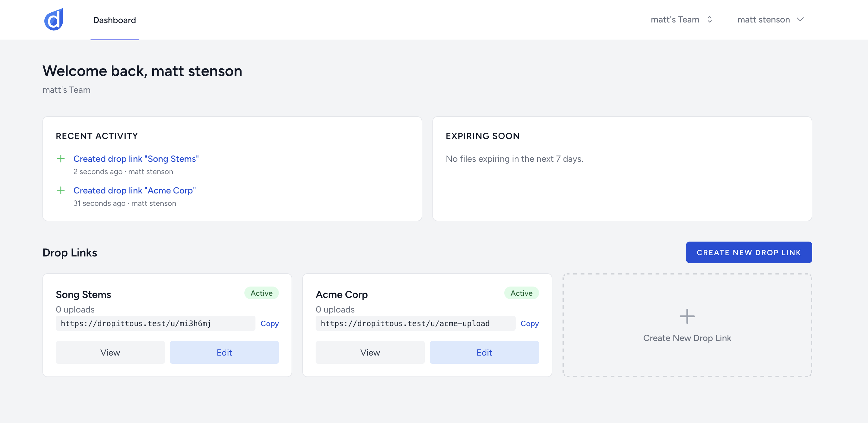Copy the Song Stems upload link
This screenshot has width=868, height=423.
point(269,323)
